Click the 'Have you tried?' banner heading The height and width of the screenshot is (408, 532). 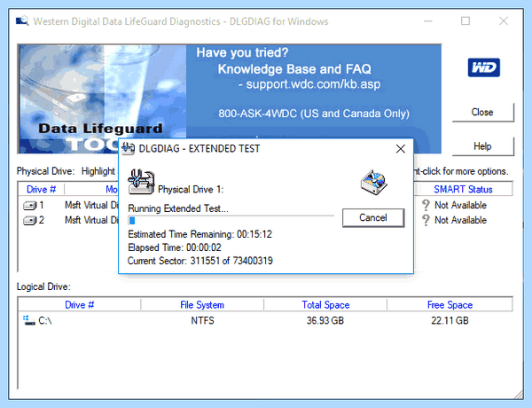242,52
